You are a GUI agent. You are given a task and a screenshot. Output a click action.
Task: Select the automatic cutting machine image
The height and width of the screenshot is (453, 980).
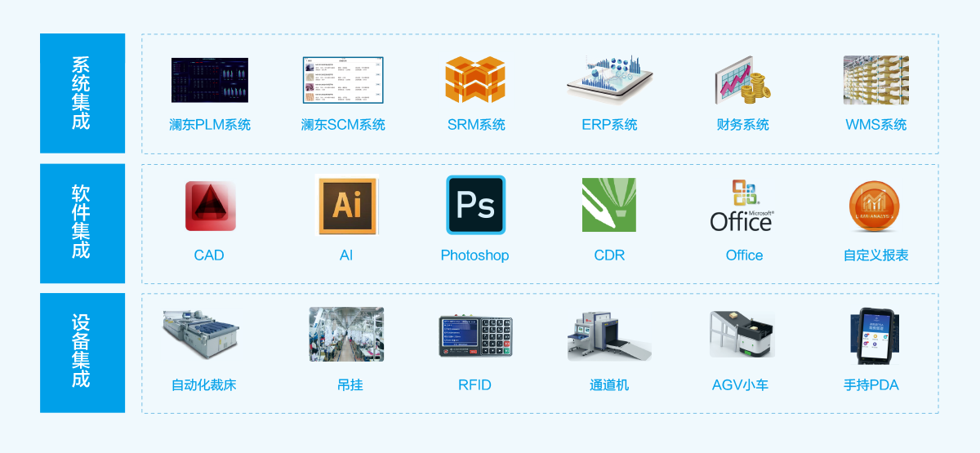click(x=202, y=334)
